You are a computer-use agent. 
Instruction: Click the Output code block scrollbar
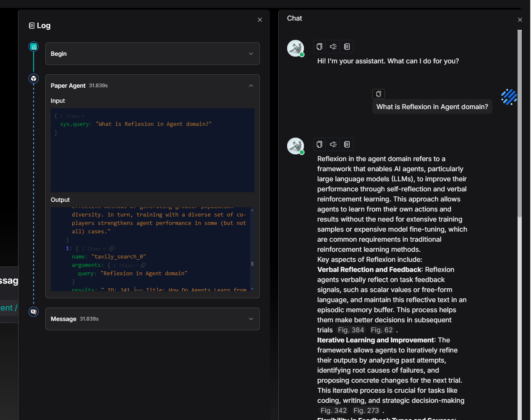(x=252, y=263)
